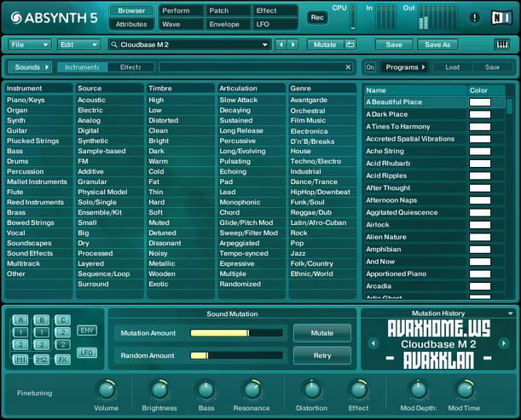Click the magnifier icon in the preset field

pos(114,44)
